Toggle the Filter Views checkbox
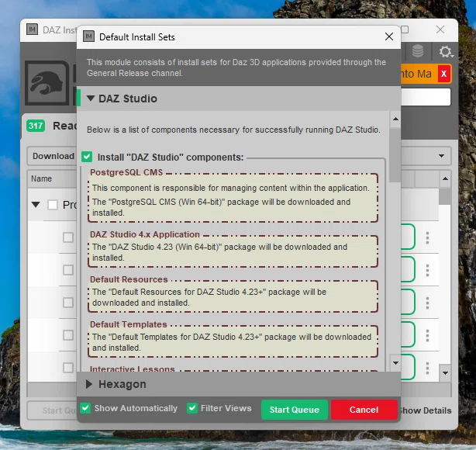This screenshot has height=450, width=476. point(191,408)
